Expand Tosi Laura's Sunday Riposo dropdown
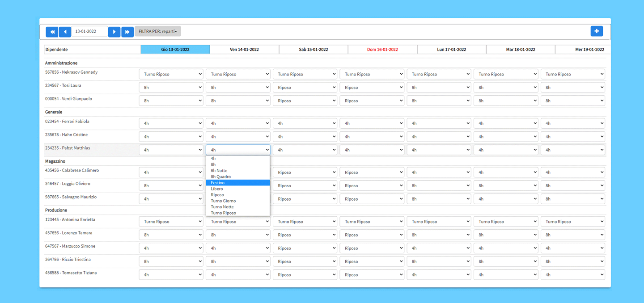The height and width of the screenshot is (303, 644). 372,88
